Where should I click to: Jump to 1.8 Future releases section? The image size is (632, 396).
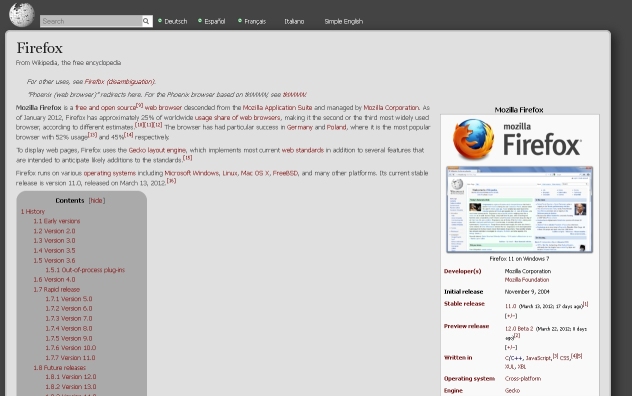pos(59,367)
